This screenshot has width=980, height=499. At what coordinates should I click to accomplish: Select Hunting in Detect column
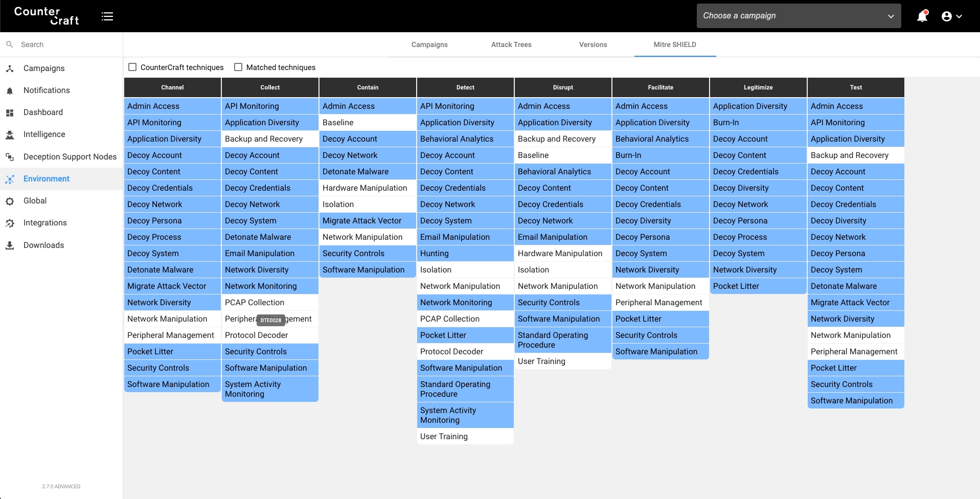click(x=465, y=254)
